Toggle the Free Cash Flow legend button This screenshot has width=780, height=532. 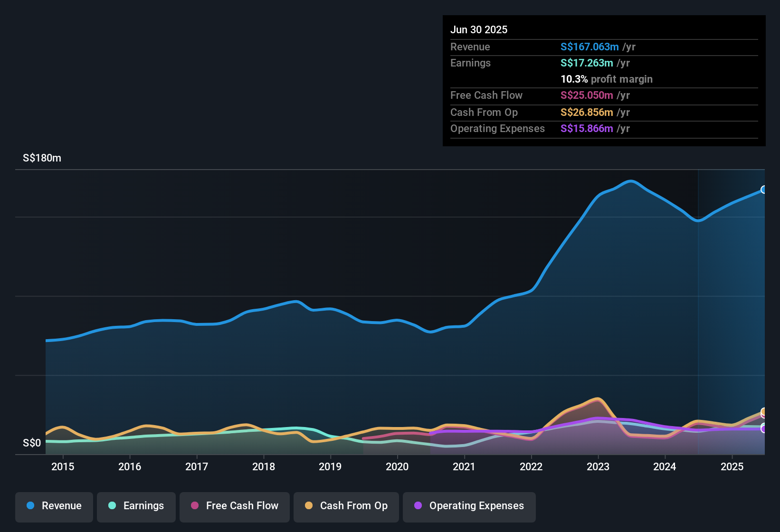click(x=235, y=506)
